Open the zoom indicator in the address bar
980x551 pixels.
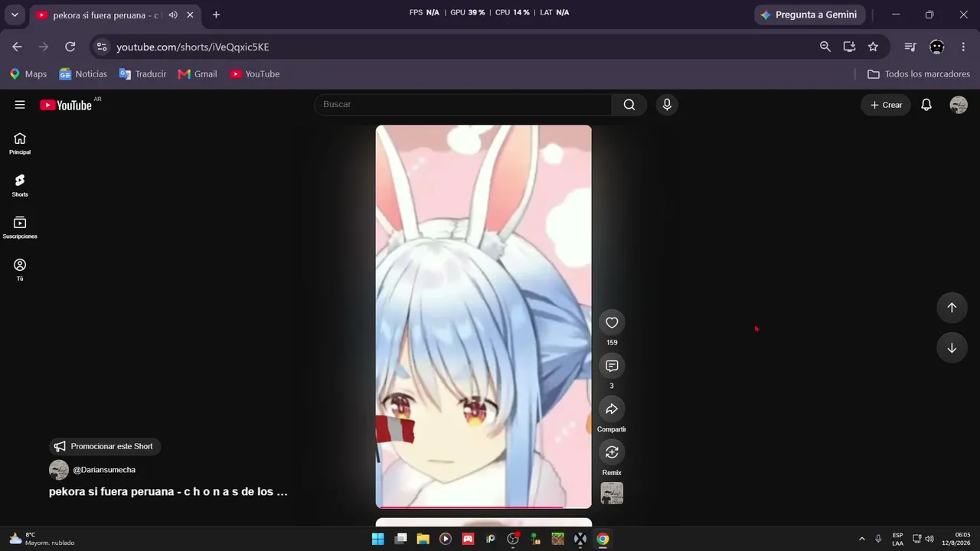point(825,47)
